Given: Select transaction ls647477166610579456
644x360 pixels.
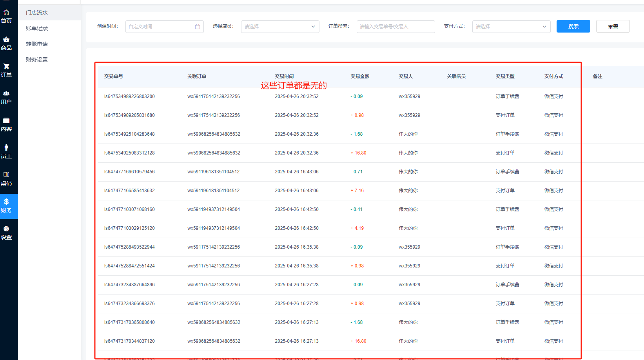Looking at the screenshot, I should point(129,172).
